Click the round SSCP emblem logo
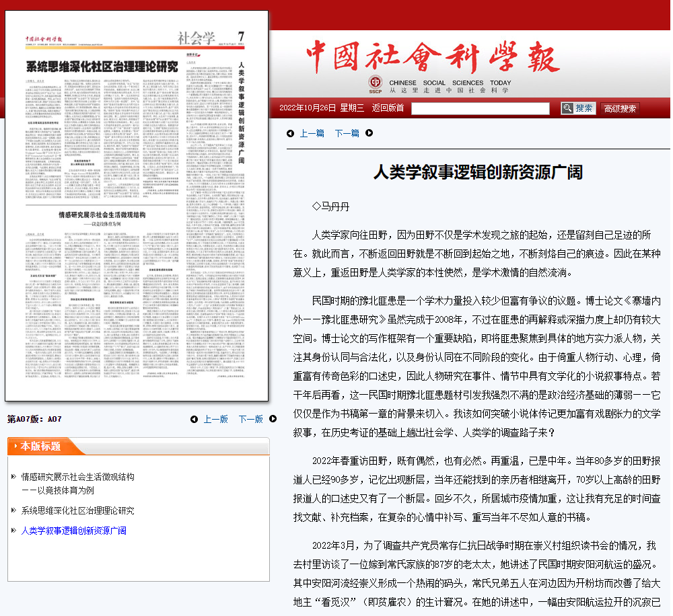Viewport: 673px width, 616px height. click(375, 84)
